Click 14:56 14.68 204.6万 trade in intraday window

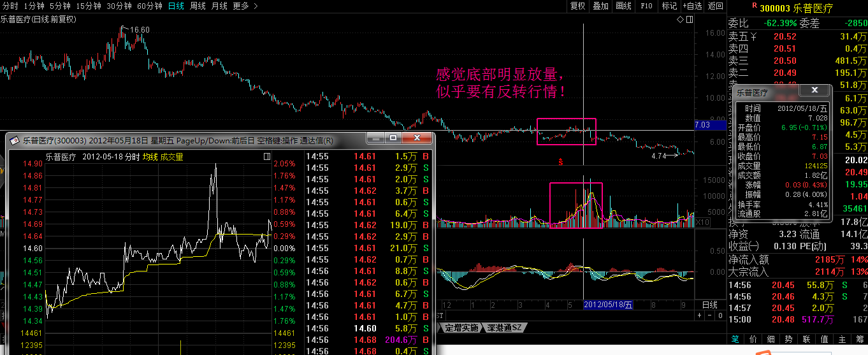coord(368,340)
